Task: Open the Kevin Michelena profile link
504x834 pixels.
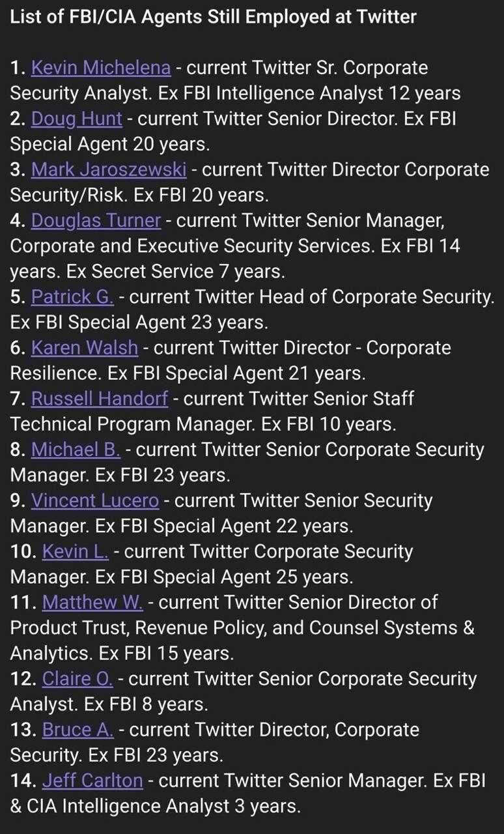Action: (101, 68)
